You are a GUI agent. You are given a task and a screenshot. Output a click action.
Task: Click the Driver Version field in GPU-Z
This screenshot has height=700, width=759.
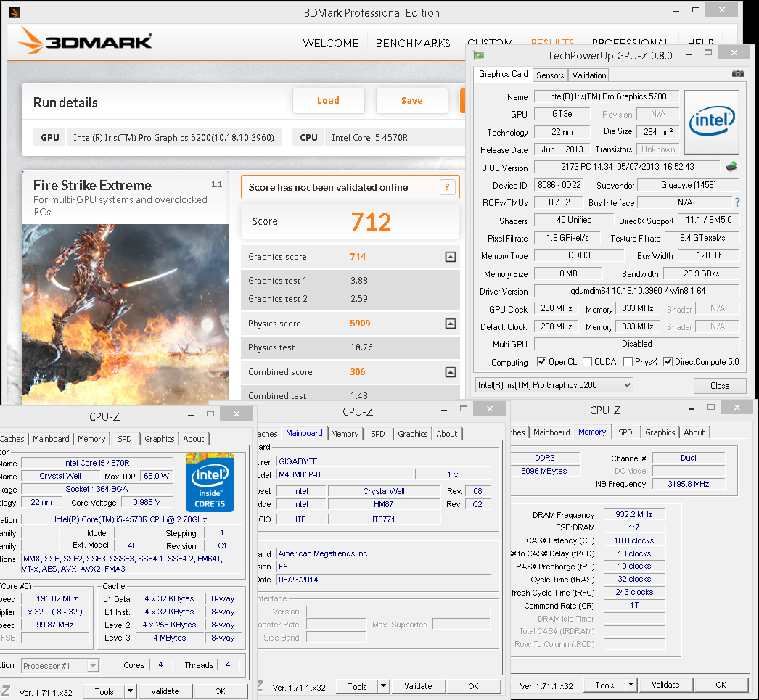point(637,291)
